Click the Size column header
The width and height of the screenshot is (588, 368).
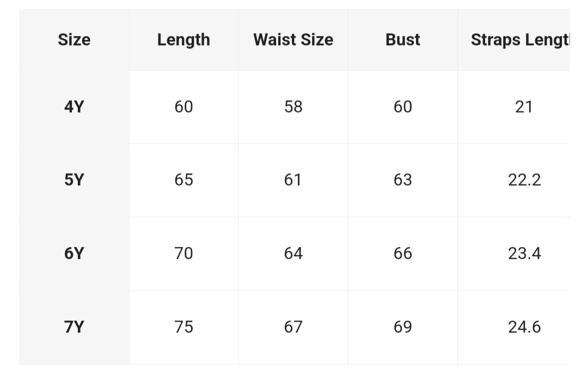74,40
